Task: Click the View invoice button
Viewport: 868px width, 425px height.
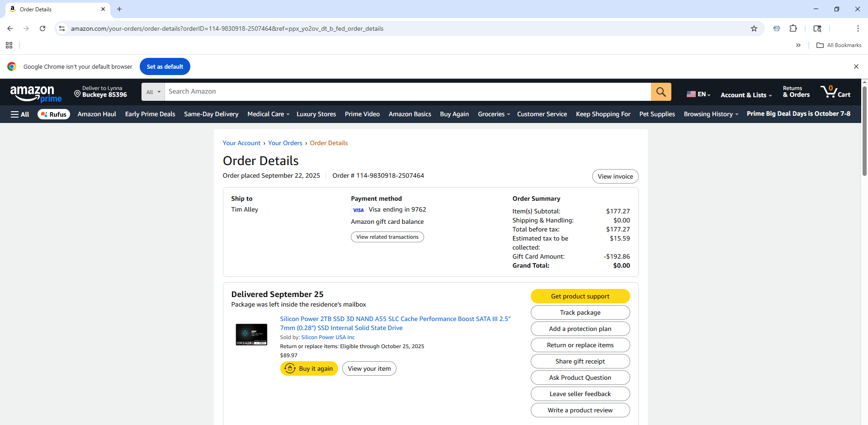Action: pyautogui.click(x=615, y=176)
